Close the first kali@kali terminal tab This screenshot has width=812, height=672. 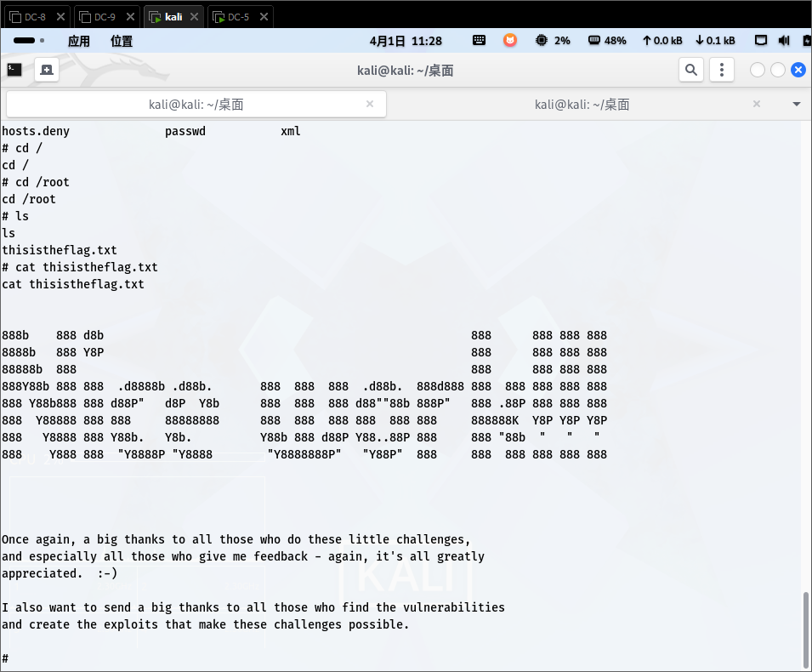(370, 104)
